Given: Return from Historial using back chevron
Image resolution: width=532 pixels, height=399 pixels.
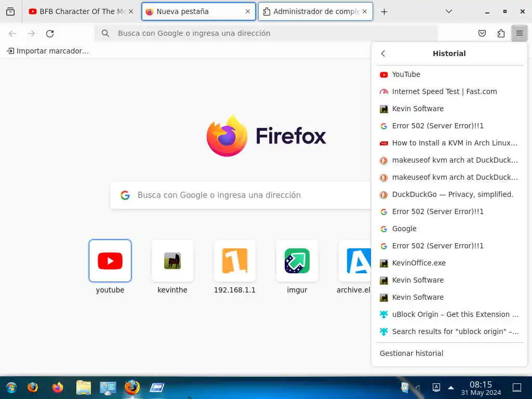Looking at the screenshot, I should pyautogui.click(x=383, y=54).
